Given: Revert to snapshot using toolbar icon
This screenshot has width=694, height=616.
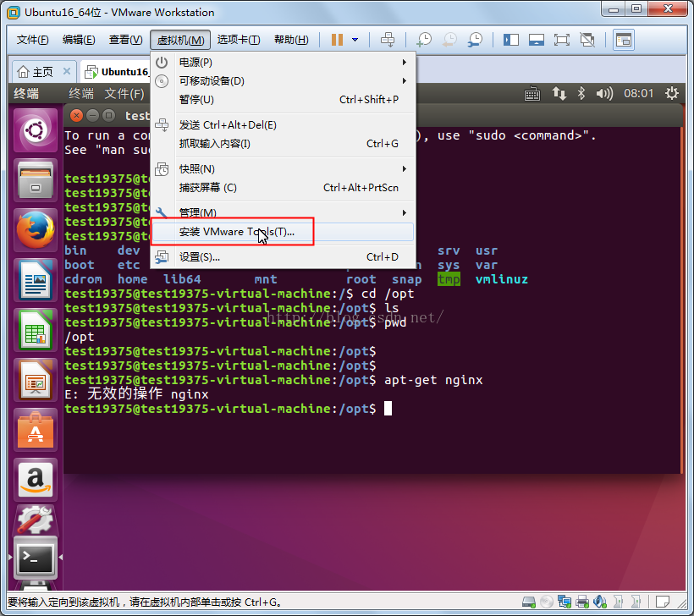Looking at the screenshot, I should [x=449, y=40].
